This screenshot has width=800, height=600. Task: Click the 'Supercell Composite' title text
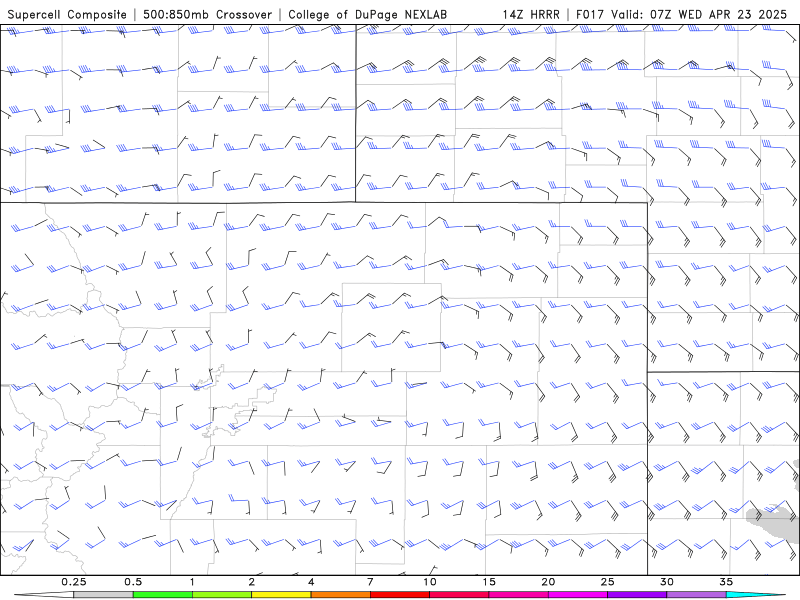67,14
